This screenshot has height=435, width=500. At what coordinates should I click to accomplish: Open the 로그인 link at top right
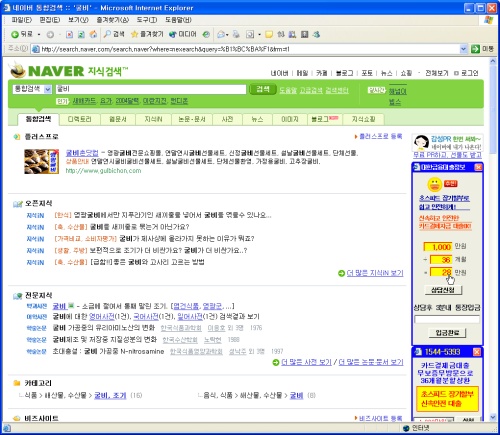(x=469, y=73)
